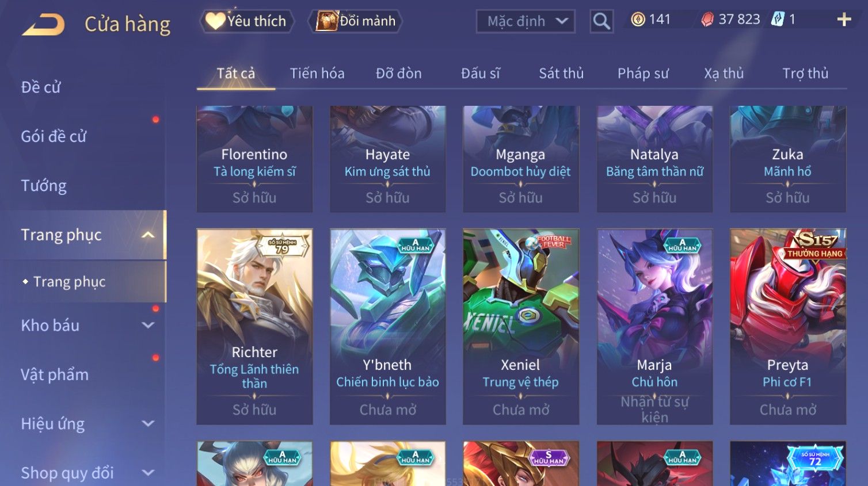This screenshot has width=868, height=486.
Task: Open Gói đề cử in sidebar
Action: tap(54, 136)
